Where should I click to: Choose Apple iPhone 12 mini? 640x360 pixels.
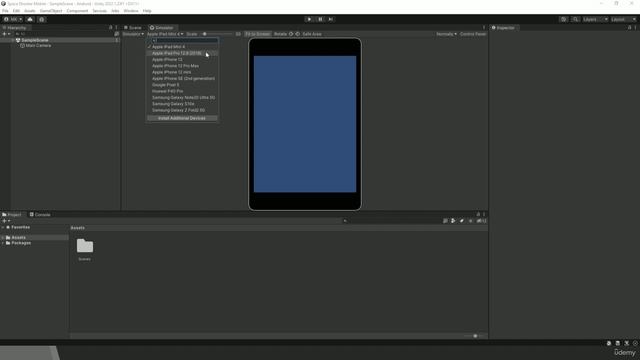(182, 72)
